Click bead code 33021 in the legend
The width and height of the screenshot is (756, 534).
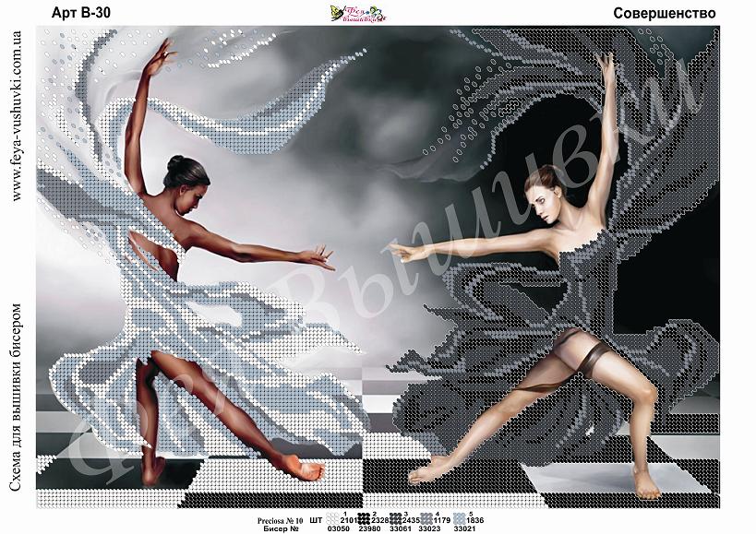pyautogui.click(x=462, y=529)
